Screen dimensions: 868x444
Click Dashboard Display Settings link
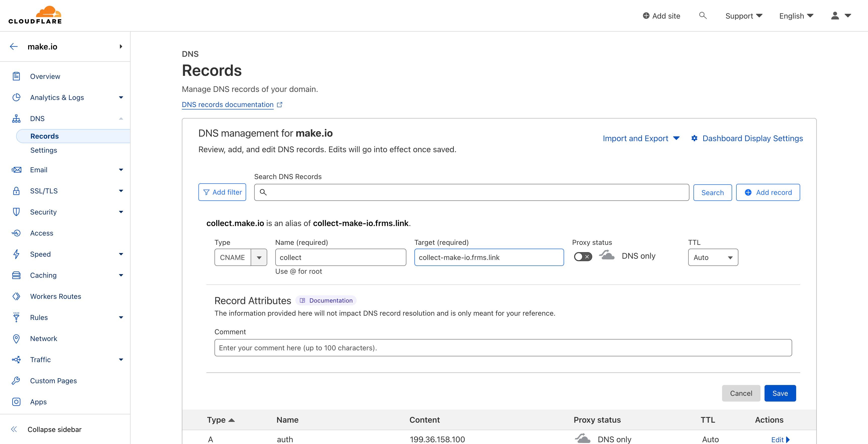click(752, 138)
